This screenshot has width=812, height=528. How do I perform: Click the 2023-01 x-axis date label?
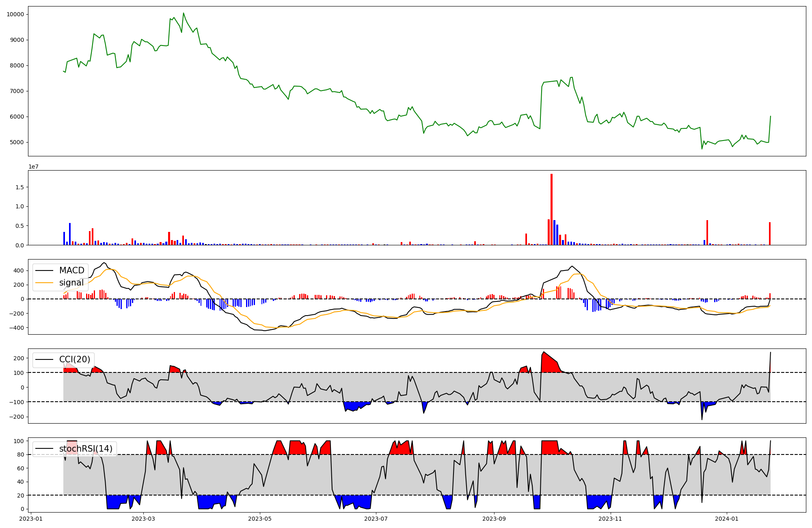coord(31,519)
